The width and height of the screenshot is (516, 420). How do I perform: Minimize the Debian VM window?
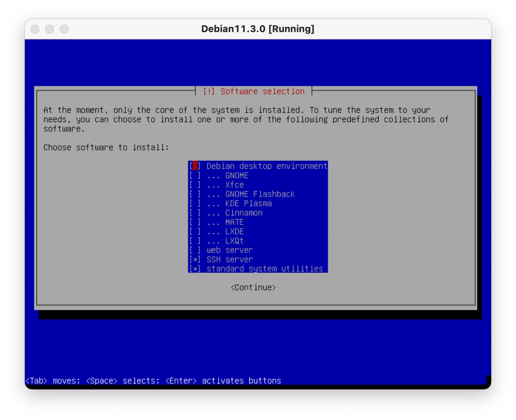pos(50,29)
